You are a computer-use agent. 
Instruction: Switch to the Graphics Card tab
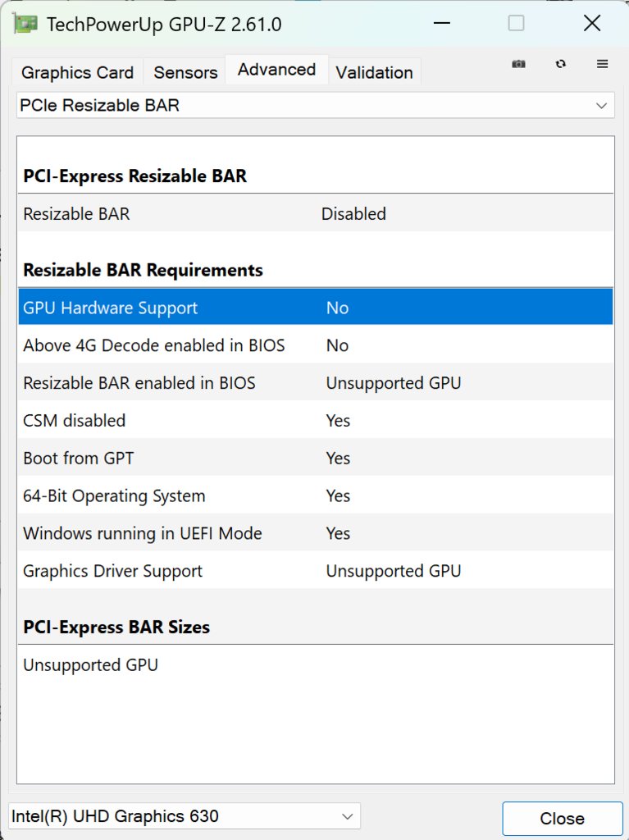pos(77,72)
